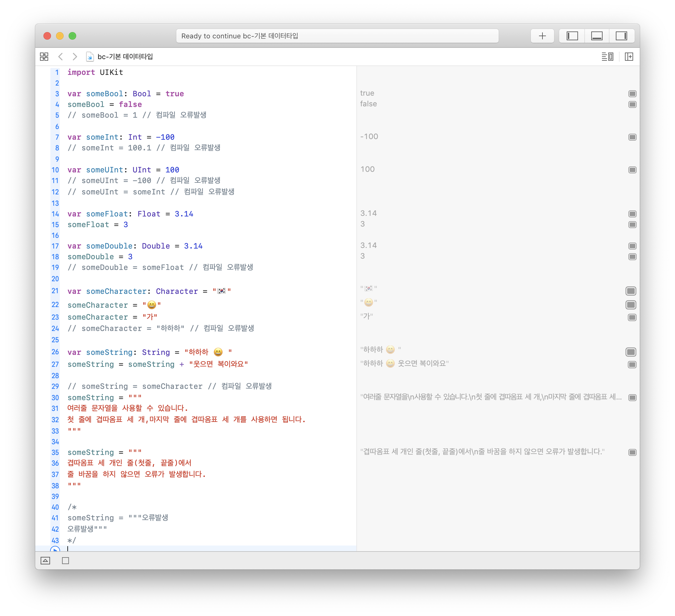Show debug console at bottom-left
Image resolution: width=675 pixels, height=616 pixels.
pos(45,560)
